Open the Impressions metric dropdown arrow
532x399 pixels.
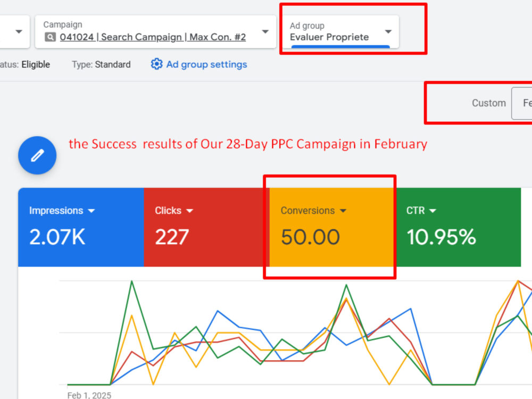click(x=92, y=211)
